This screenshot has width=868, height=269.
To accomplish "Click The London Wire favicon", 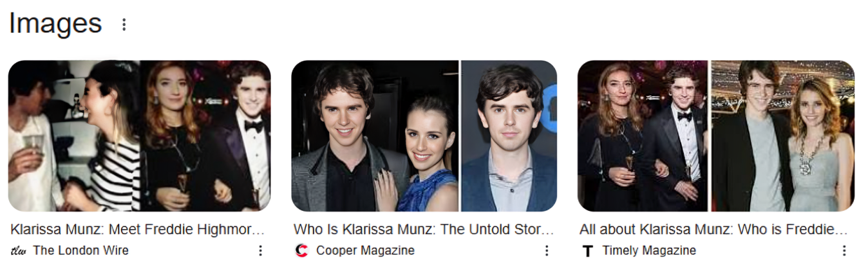I will point(18,251).
